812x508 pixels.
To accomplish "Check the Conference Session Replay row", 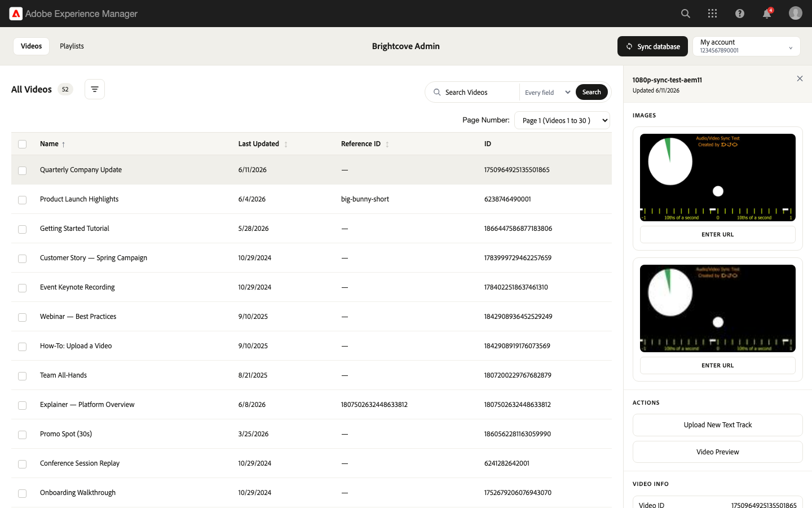I will 23,464.
